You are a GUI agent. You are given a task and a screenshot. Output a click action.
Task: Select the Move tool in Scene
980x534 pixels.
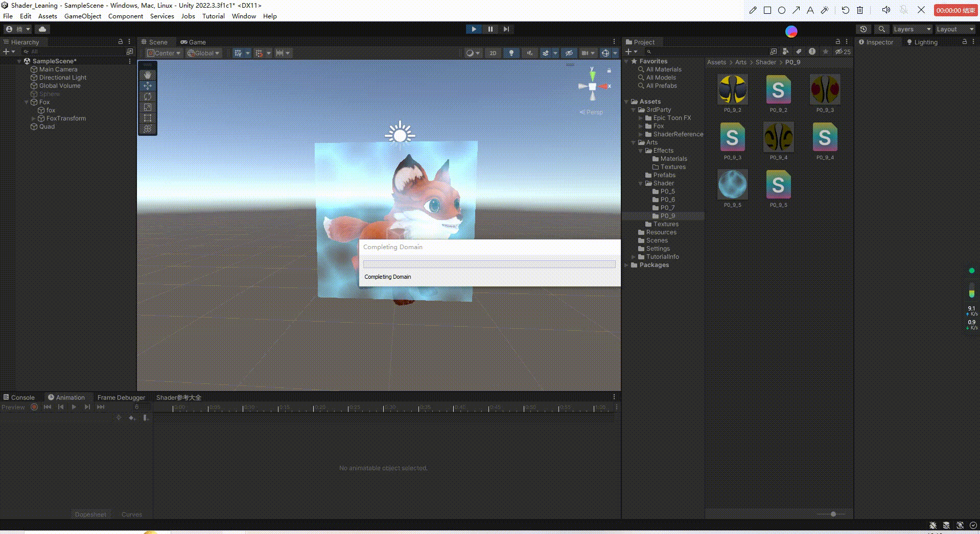[x=148, y=86]
